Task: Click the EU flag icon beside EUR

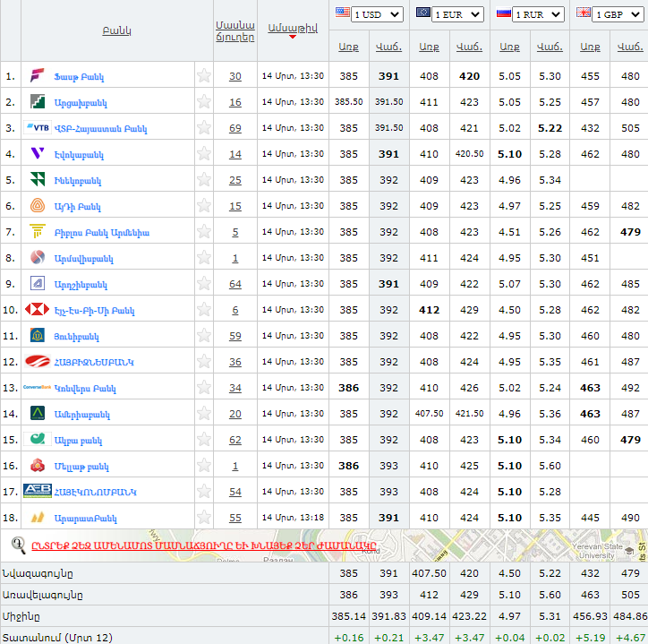Action: click(422, 13)
